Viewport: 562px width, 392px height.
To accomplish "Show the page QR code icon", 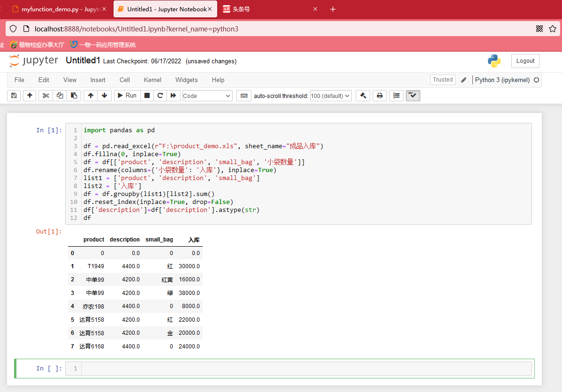I will [539, 29].
